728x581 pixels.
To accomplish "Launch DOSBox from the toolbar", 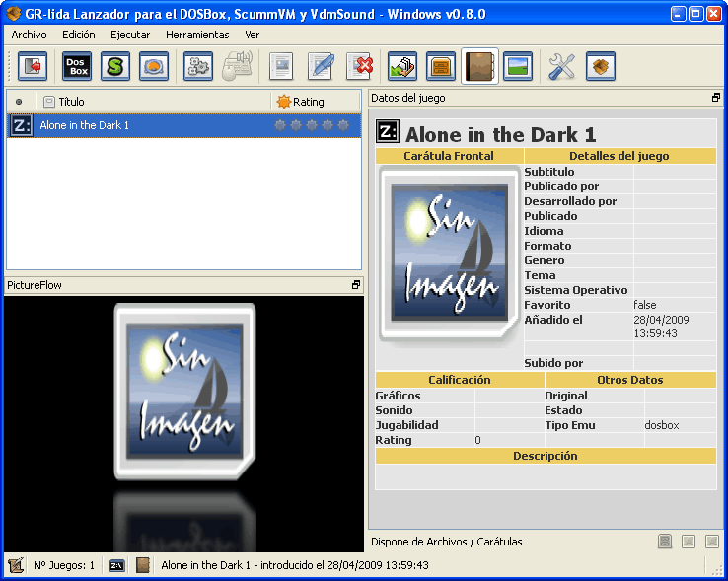I will [77, 66].
